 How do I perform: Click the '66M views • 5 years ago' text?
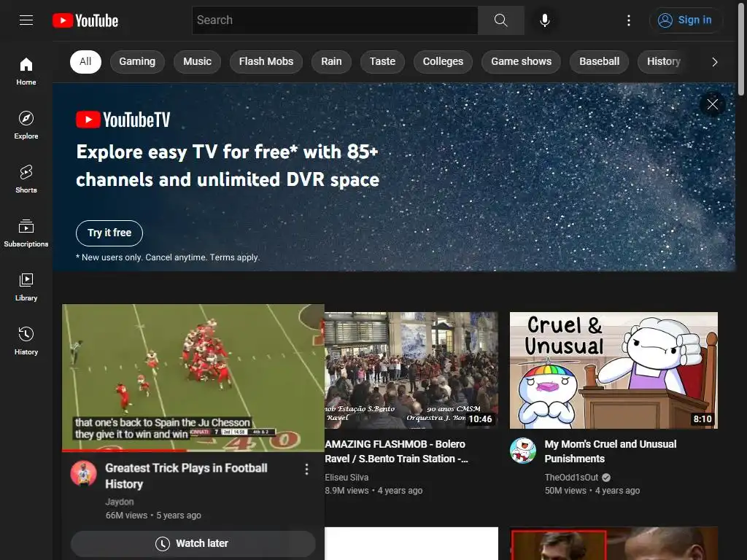coord(153,516)
